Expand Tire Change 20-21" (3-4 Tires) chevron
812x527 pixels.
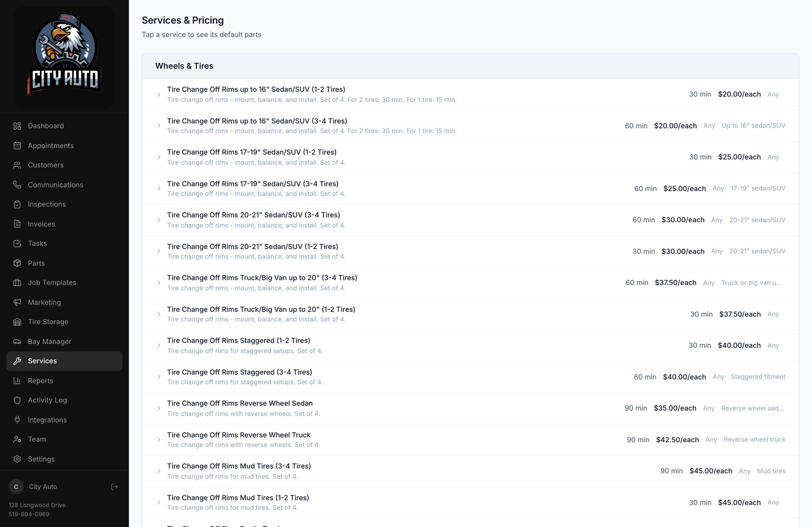pyautogui.click(x=159, y=220)
